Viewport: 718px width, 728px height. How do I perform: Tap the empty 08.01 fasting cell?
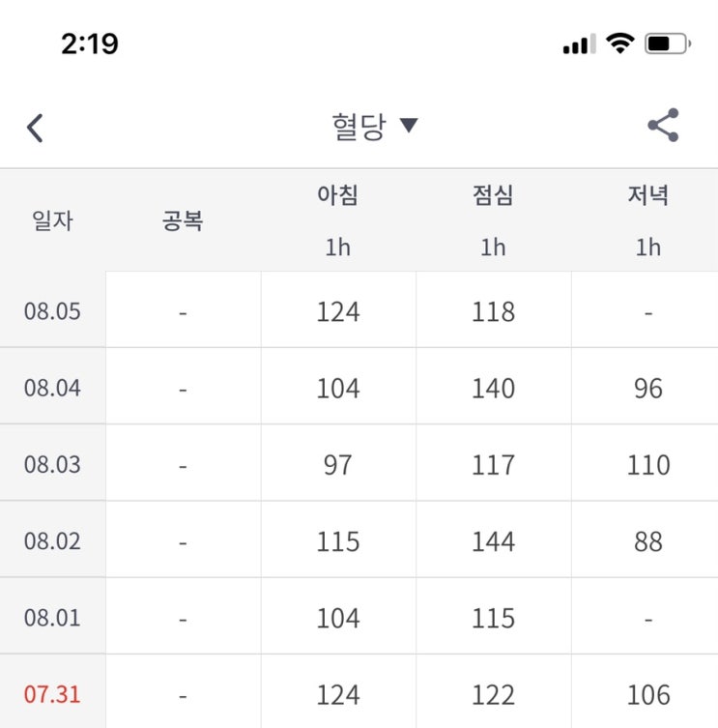(183, 618)
